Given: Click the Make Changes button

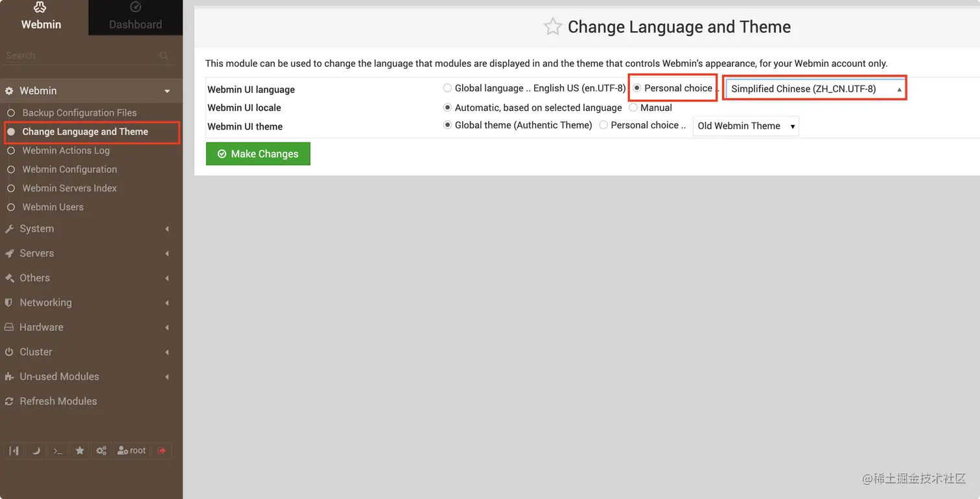Looking at the screenshot, I should click(258, 154).
